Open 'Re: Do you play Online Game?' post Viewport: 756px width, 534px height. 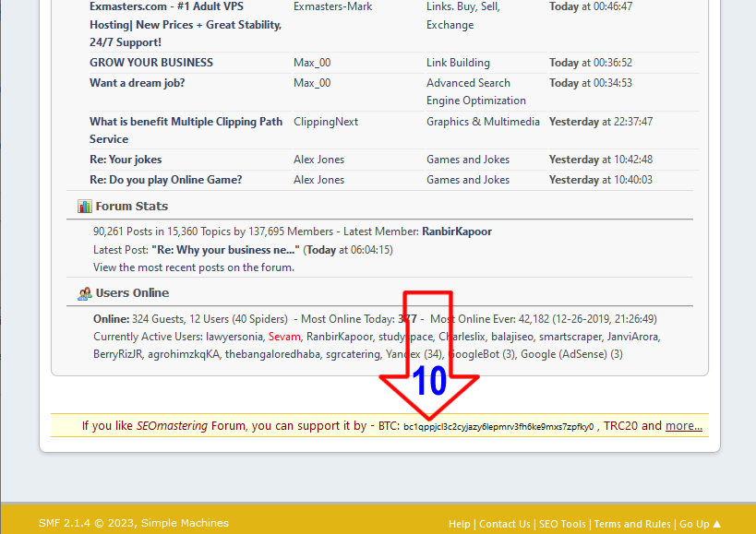tap(166, 180)
